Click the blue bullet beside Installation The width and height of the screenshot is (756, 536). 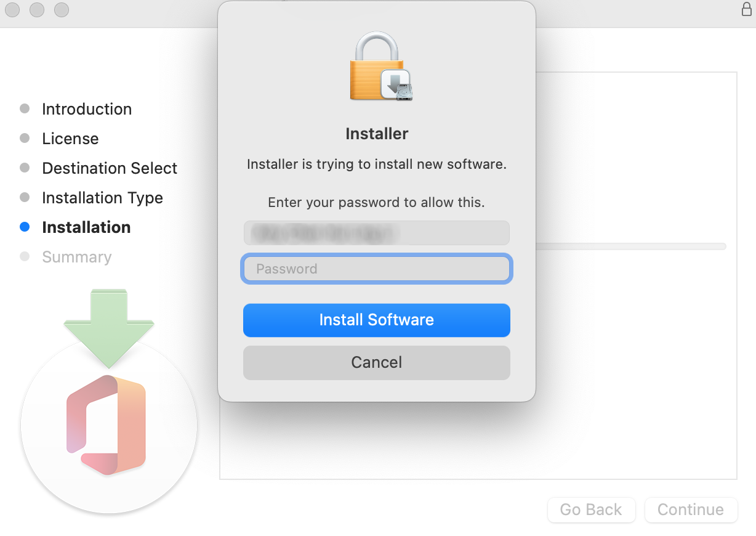point(25,227)
